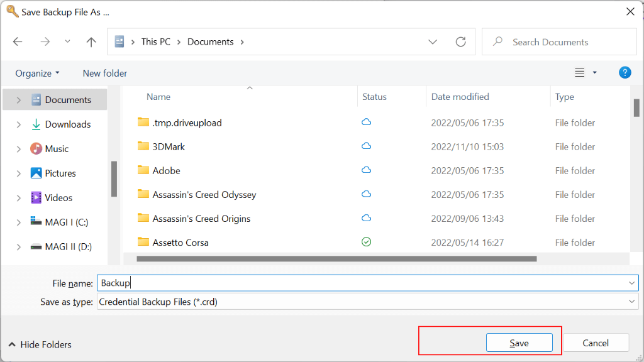644x362 pixels.
Task: Open the Save as type dropdown
Action: [x=632, y=302]
